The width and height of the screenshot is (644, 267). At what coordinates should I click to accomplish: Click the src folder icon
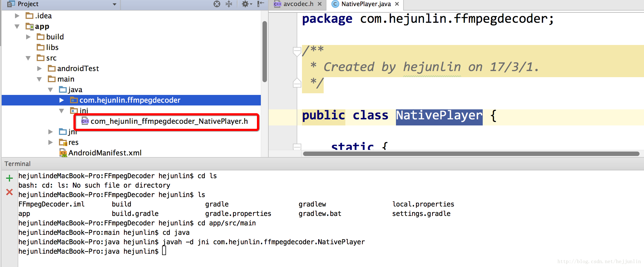point(41,58)
